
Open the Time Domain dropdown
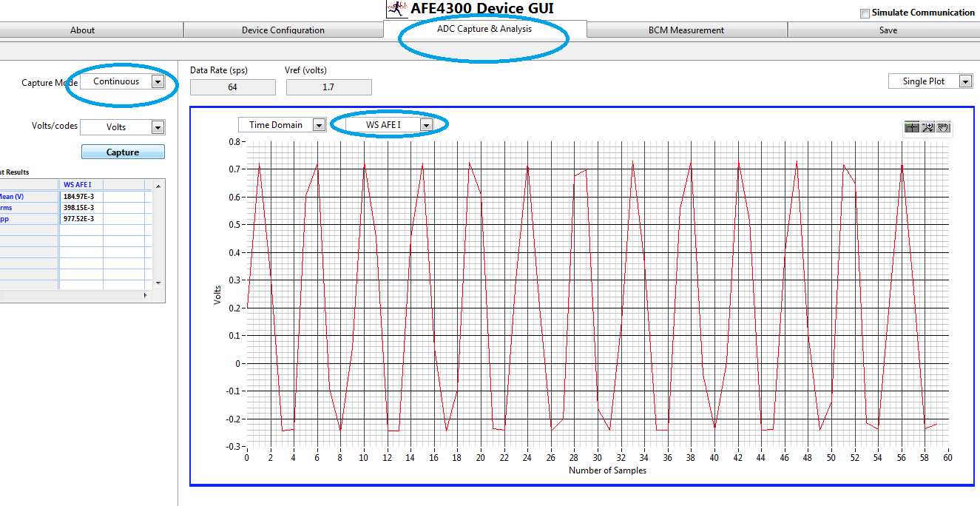(x=282, y=125)
